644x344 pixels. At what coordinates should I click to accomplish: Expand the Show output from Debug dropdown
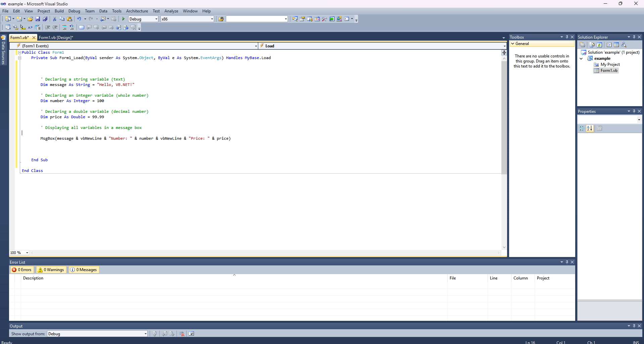pos(145,334)
